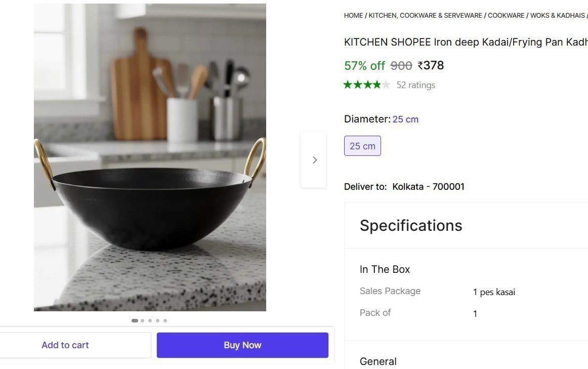Select the fifth carousel indicator dot
This screenshot has width=588, height=369.
click(165, 320)
